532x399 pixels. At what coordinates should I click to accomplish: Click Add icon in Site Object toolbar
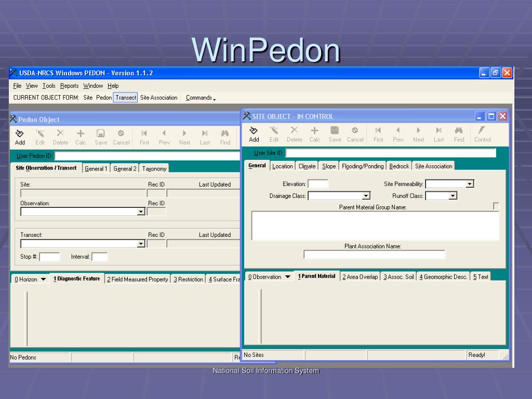254,130
